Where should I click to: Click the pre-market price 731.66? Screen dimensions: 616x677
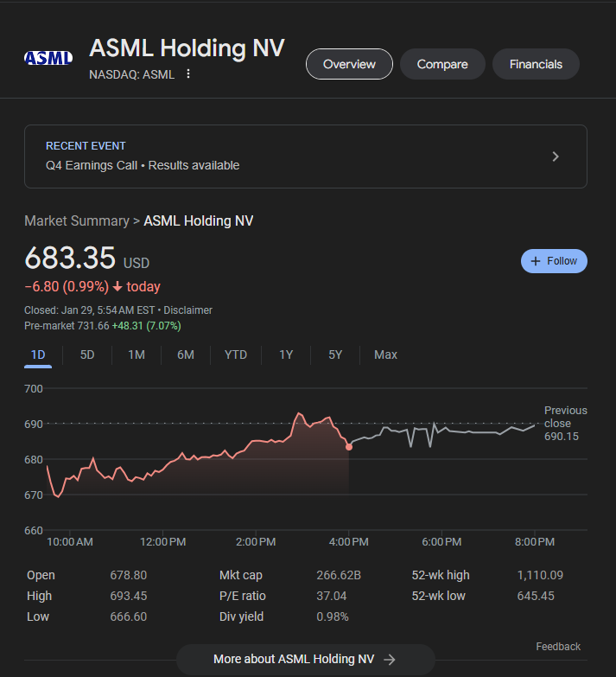pos(93,326)
